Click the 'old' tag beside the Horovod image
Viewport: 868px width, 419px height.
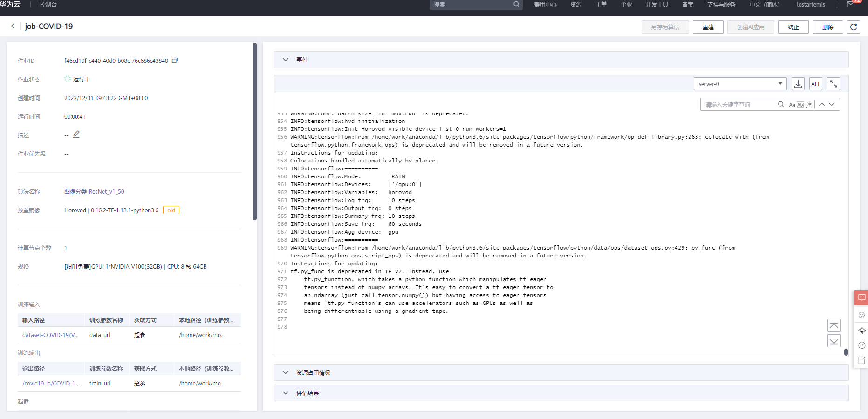pyautogui.click(x=171, y=210)
